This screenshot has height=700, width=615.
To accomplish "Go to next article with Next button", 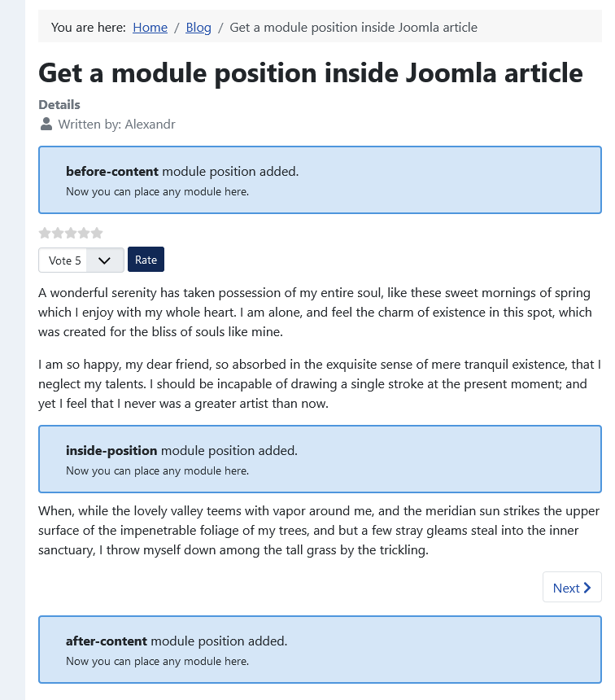I will [x=572, y=587].
